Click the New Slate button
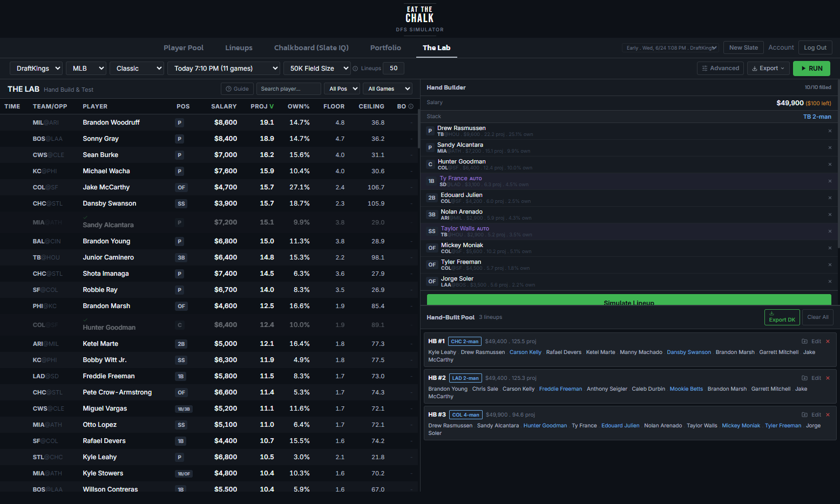This screenshot has width=840, height=504. (x=743, y=47)
